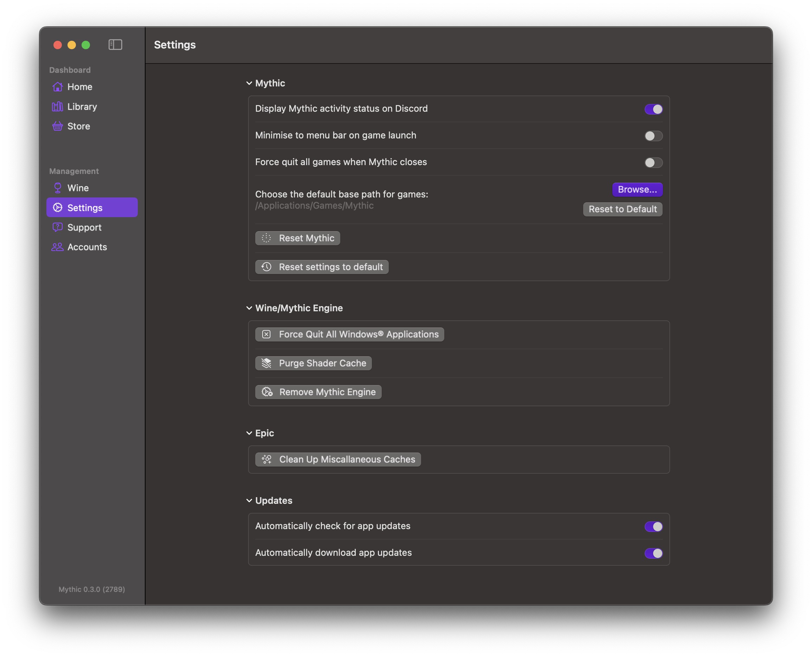Click the Store basket icon
The width and height of the screenshot is (812, 657).
coord(58,126)
